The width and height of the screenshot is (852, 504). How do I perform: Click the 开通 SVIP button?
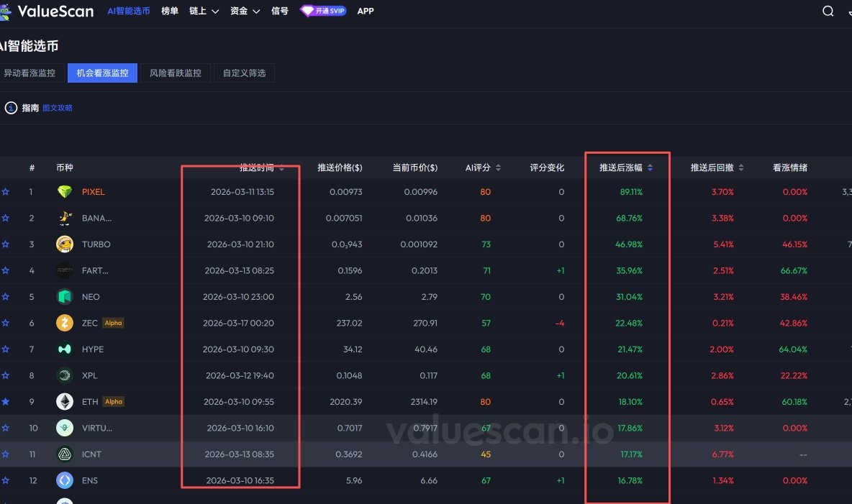(323, 11)
